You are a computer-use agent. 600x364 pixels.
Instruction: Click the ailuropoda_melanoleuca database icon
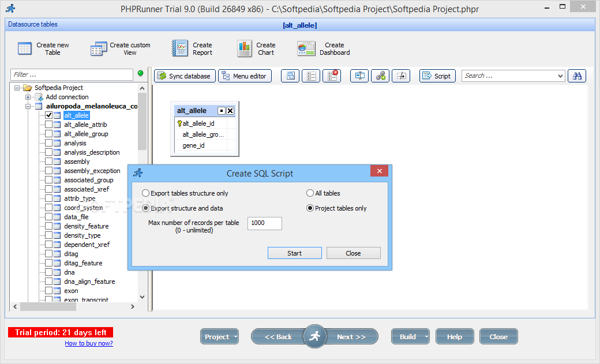pyautogui.click(x=39, y=106)
